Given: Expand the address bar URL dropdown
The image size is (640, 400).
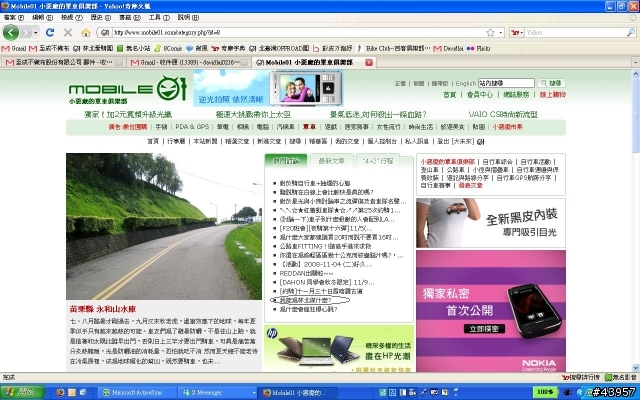Looking at the screenshot, I should click(x=501, y=32).
